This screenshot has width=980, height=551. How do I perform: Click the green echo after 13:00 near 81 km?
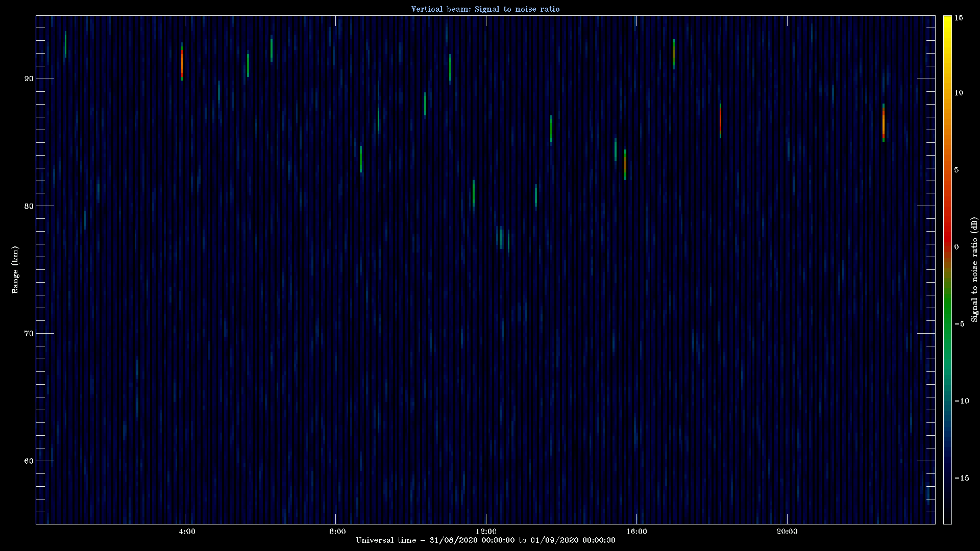point(536,195)
